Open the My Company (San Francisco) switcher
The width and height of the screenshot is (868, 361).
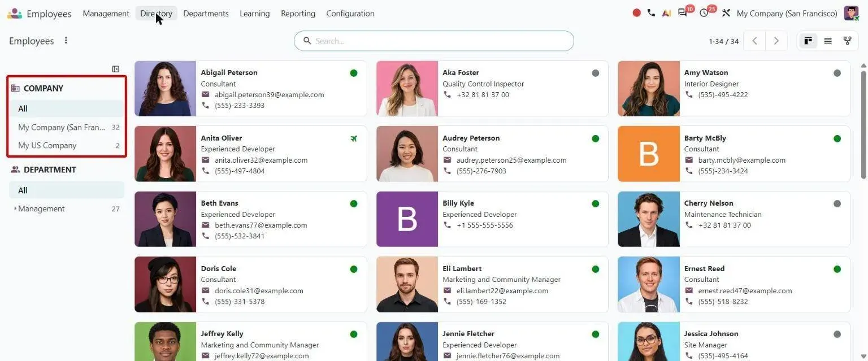click(787, 14)
